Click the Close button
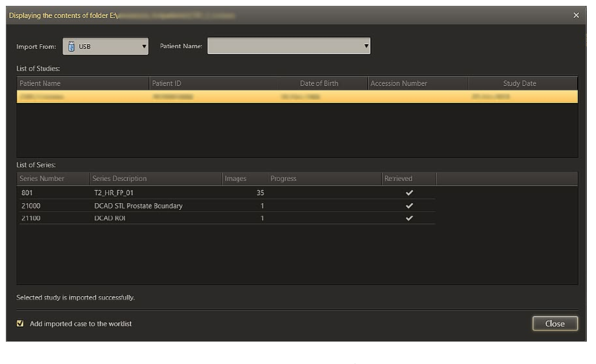 tap(555, 323)
